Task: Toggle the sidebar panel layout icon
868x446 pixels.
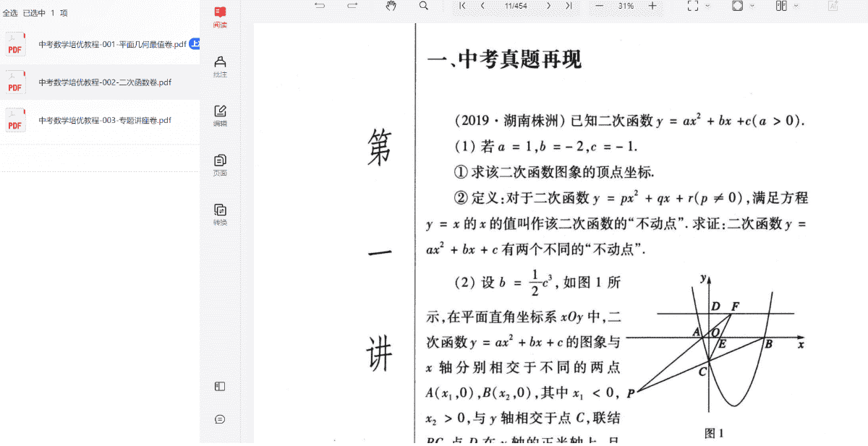Action: tap(220, 387)
